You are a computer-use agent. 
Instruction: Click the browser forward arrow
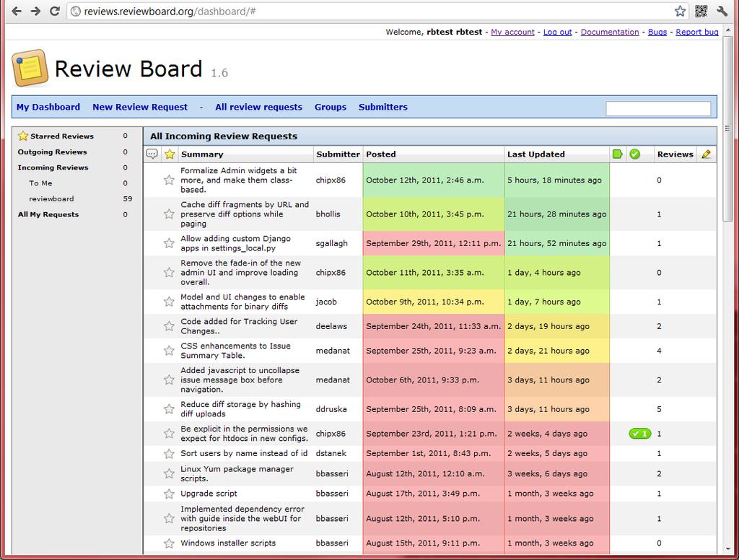[x=36, y=11]
